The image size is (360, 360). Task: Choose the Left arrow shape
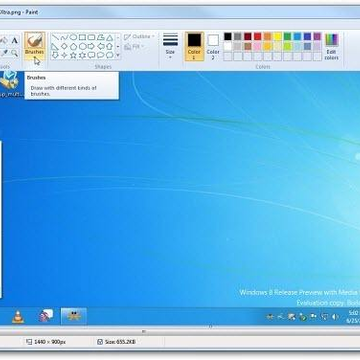click(x=101, y=46)
